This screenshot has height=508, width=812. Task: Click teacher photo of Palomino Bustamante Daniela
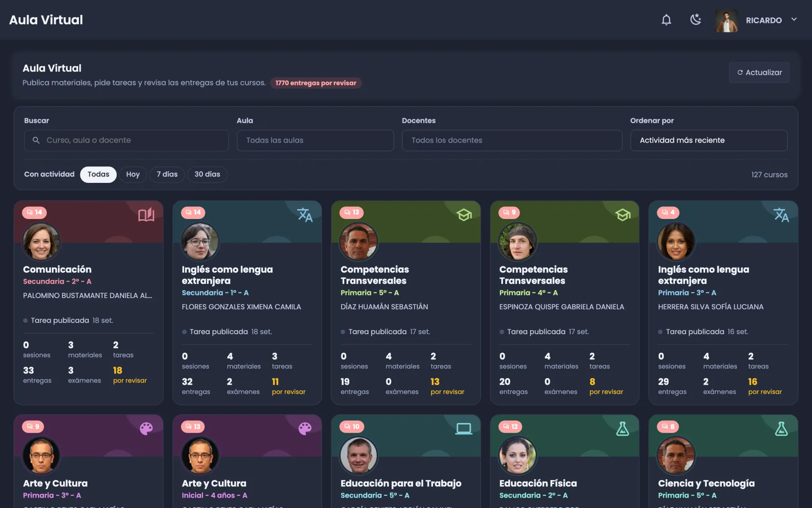point(41,242)
